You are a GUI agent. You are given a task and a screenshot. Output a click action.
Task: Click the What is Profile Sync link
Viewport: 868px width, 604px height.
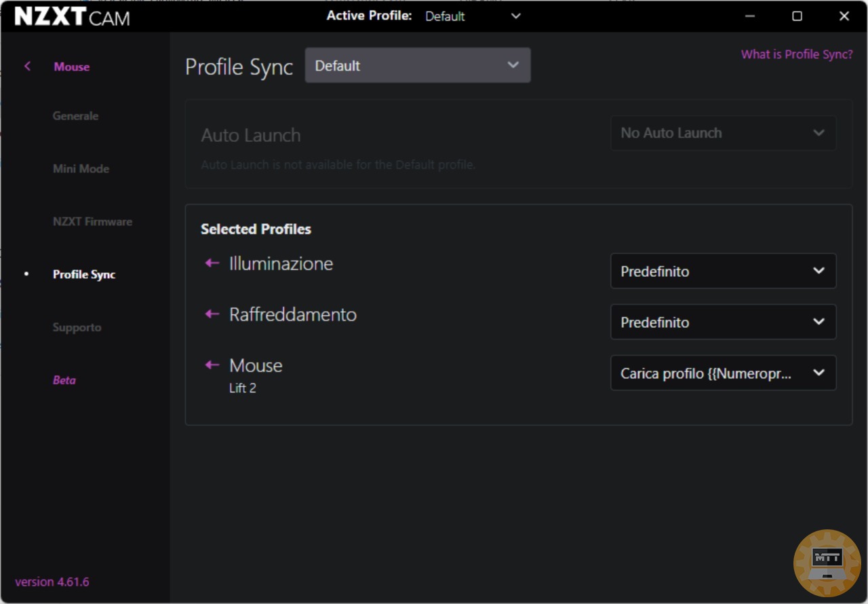coord(797,54)
